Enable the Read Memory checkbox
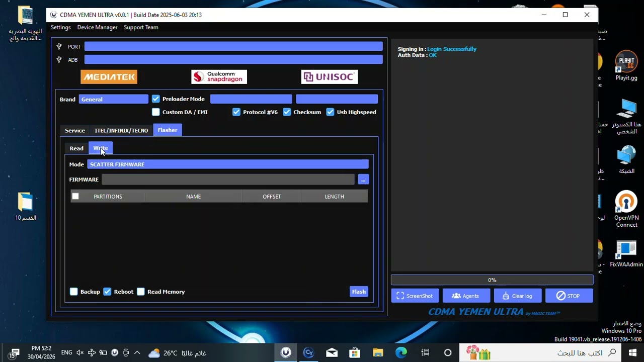Screen dimensions: 644x362 point(141,292)
